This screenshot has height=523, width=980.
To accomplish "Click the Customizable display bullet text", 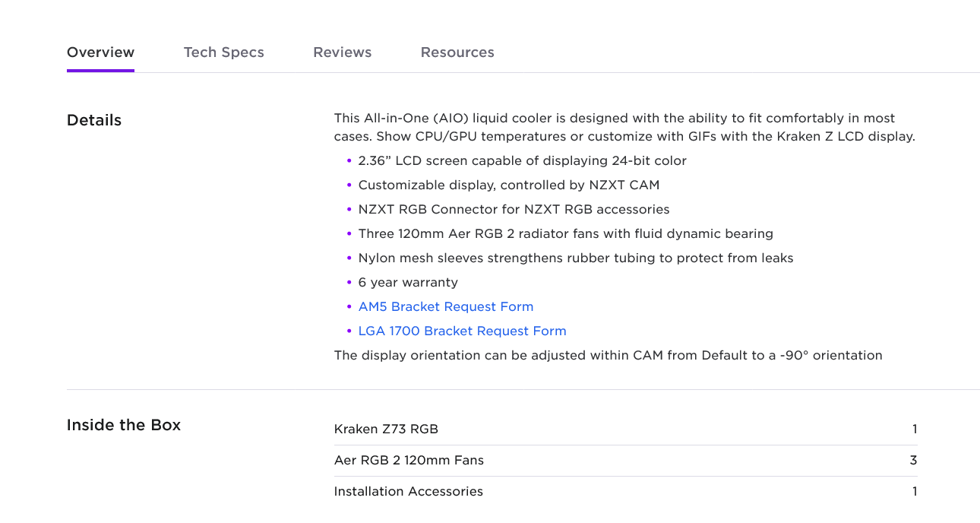I will click(508, 185).
